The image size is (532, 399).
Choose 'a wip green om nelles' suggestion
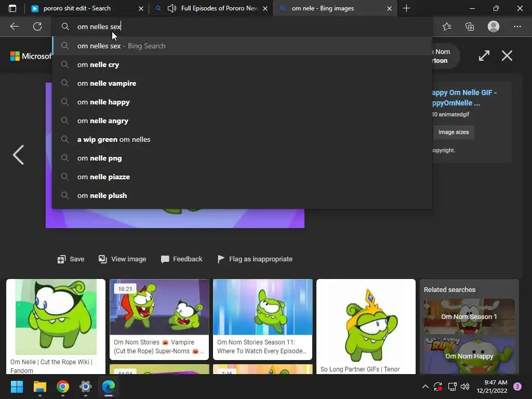pos(242,139)
